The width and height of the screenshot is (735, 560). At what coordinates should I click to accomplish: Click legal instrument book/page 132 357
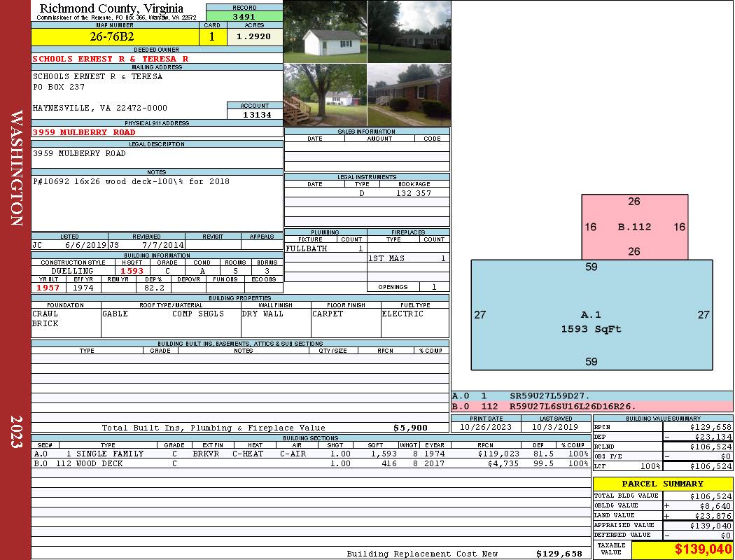[414, 193]
